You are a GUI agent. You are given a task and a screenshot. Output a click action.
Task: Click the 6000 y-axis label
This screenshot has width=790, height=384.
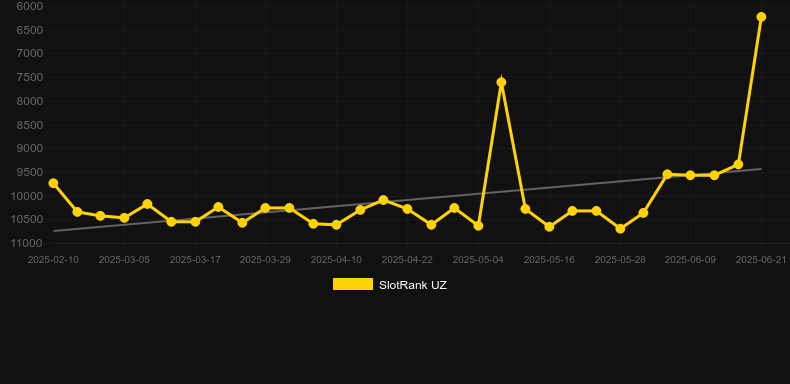tap(29, 6)
